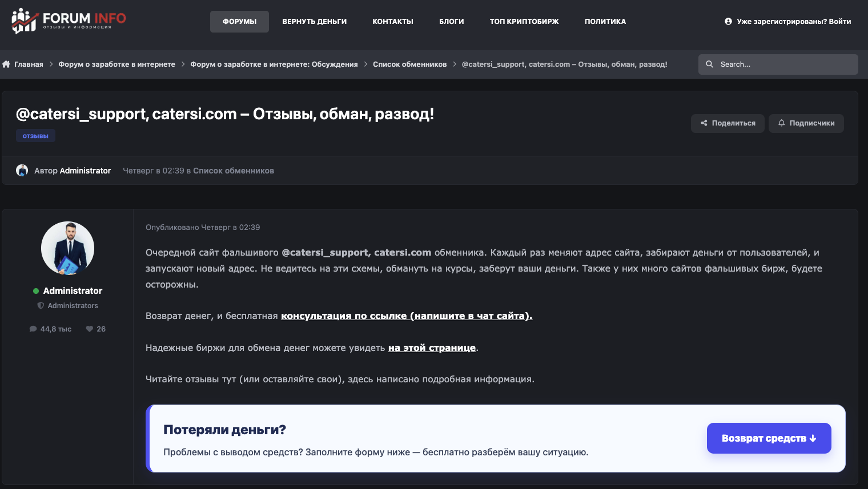Open the БЛОГИ menu item
The width and height of the screenshot is (868, 489).
click(452, 22)
